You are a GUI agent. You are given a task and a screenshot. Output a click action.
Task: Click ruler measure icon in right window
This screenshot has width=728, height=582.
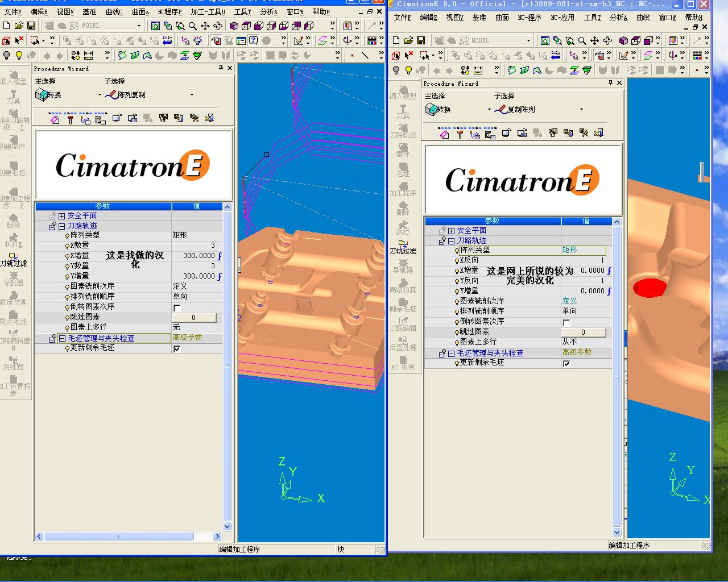click(478, 70)
